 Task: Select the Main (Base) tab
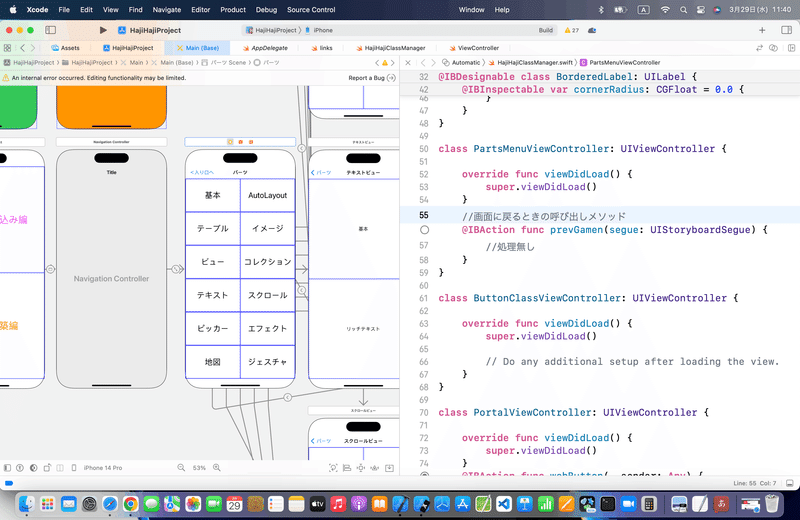[x=198, y=48]
